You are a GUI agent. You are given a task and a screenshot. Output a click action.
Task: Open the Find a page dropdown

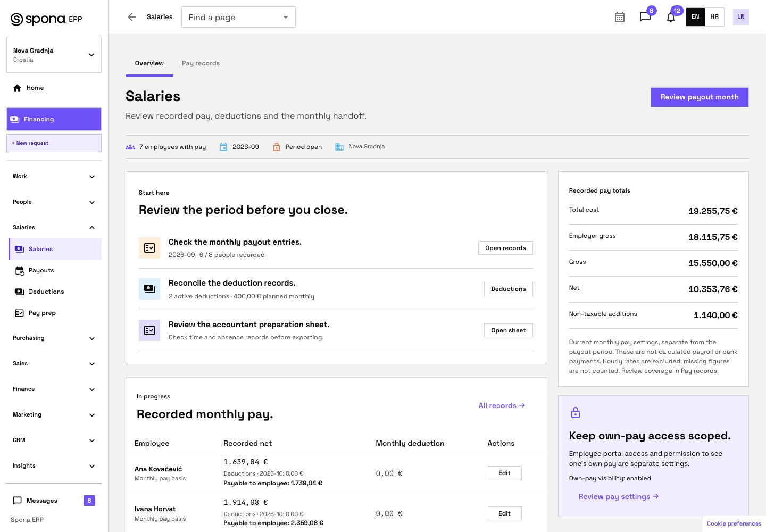click(x=238, y=17)
